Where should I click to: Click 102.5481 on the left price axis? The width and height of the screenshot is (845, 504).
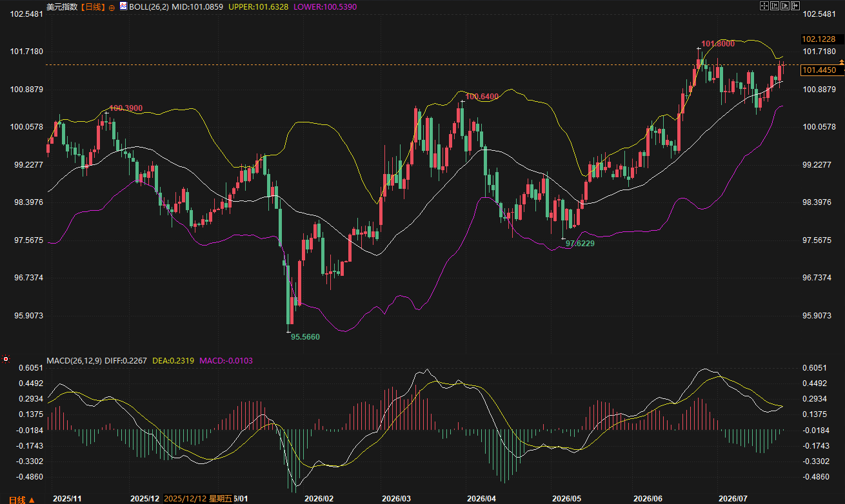pyautogui.click(x=26, y=14)
